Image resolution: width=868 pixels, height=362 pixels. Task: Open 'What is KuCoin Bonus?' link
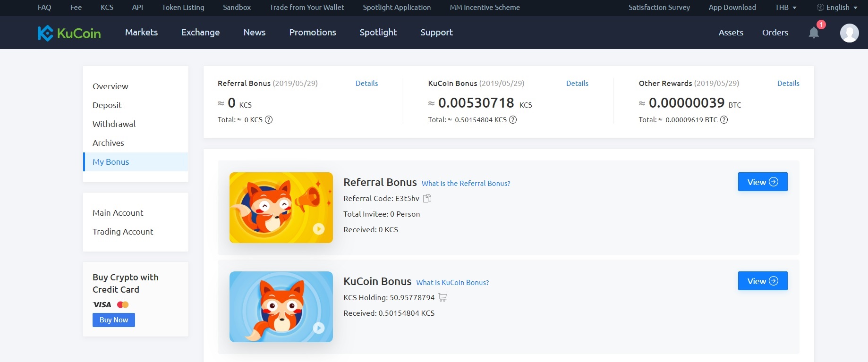pyautogui.click(x=452, y=283)
